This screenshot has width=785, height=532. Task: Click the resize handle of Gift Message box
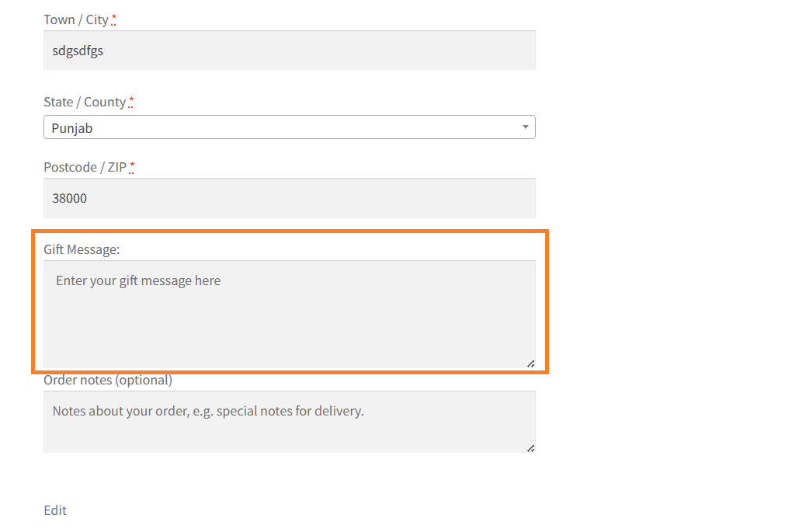click(530, 363)
